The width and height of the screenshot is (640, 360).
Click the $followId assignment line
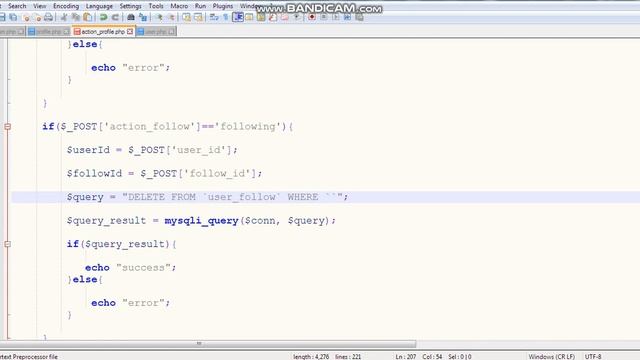pos(164,173)
